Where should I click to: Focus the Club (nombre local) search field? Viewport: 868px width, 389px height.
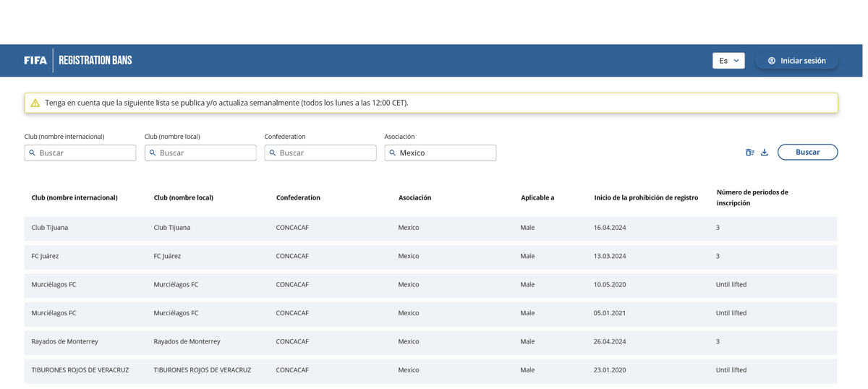point(200,153)
